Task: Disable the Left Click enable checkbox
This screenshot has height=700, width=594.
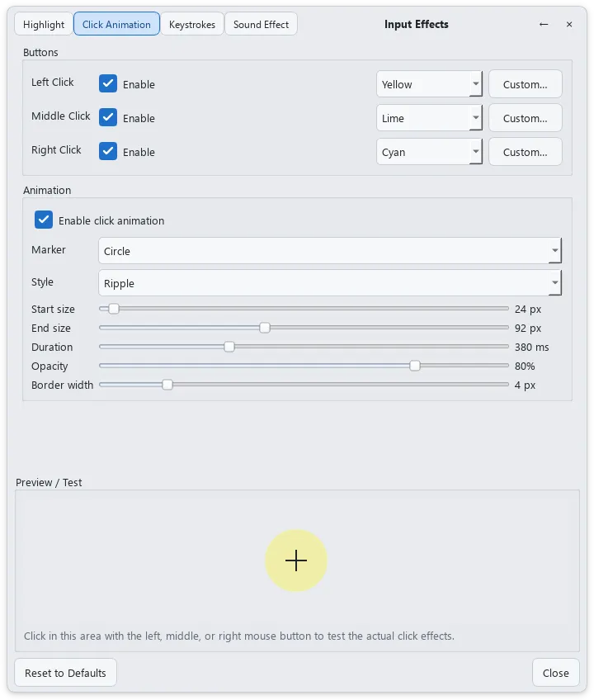Action: pyautogui.click(x=108, y=83)
